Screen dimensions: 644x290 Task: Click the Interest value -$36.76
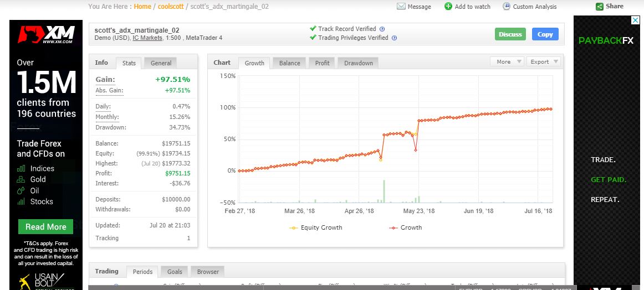[180, 183]
